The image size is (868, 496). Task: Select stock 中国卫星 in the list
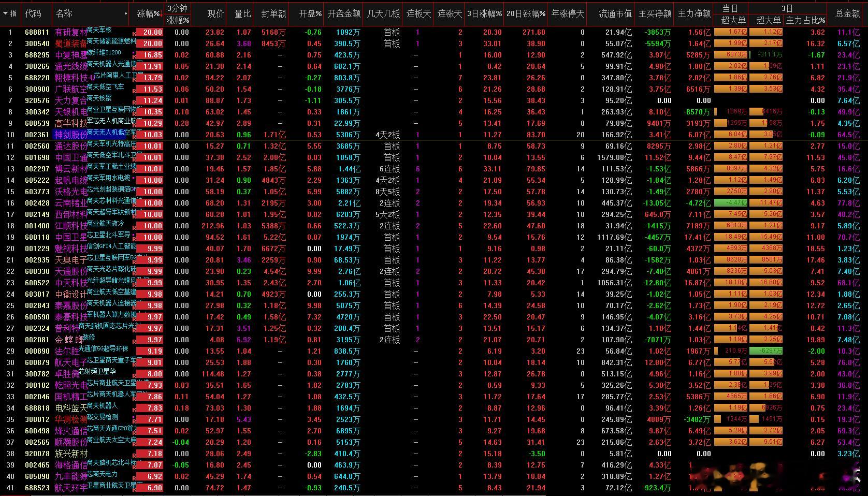tap(71, 237)
